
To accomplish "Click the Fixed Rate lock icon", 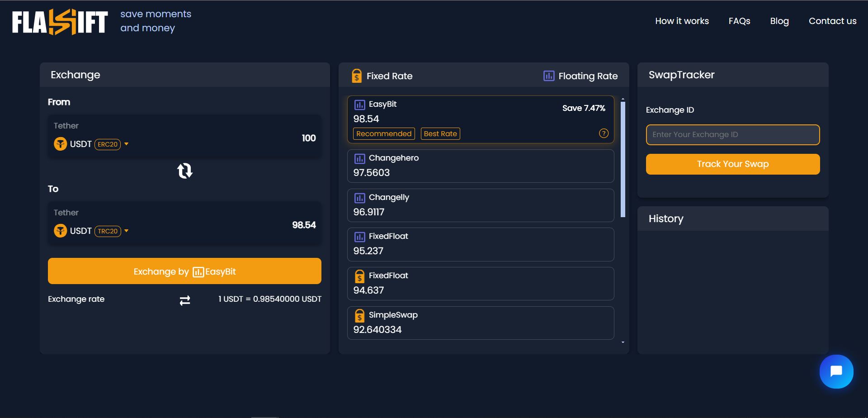I will pyautogui.click(x=357, y=76).
